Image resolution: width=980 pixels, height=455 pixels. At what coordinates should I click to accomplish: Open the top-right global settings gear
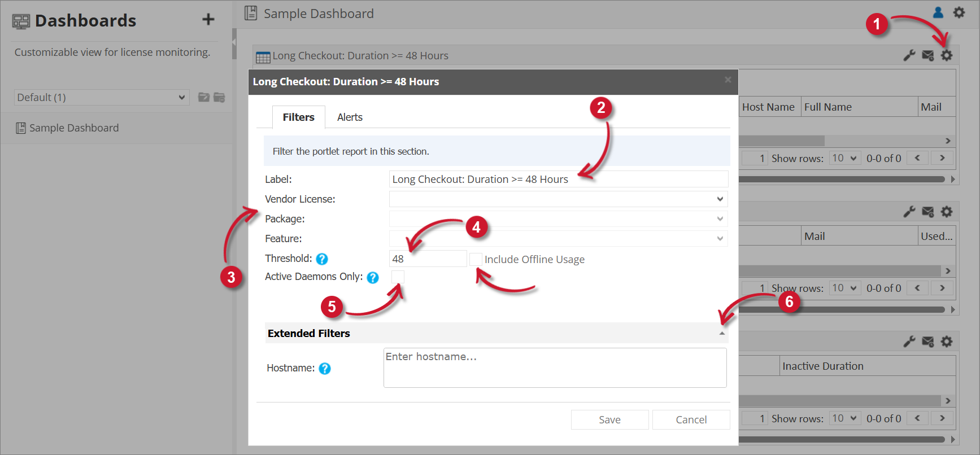point(959,12)
